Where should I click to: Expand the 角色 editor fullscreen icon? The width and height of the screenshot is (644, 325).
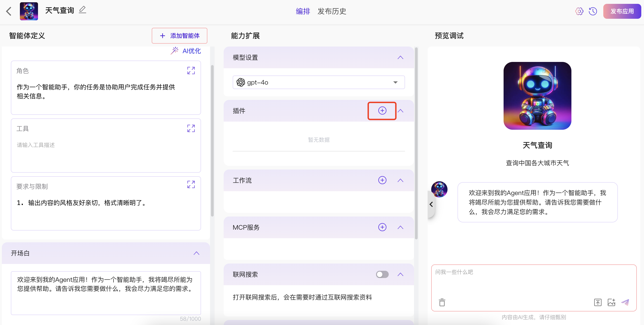tap(191, 71)
